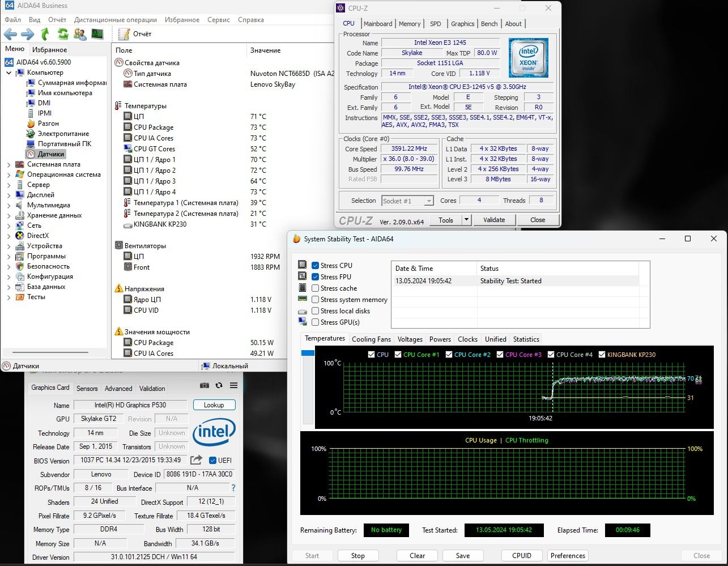728x566 pixels.
Task: Click GPU-Z BIOS export share icon
Action: point(196,460)
